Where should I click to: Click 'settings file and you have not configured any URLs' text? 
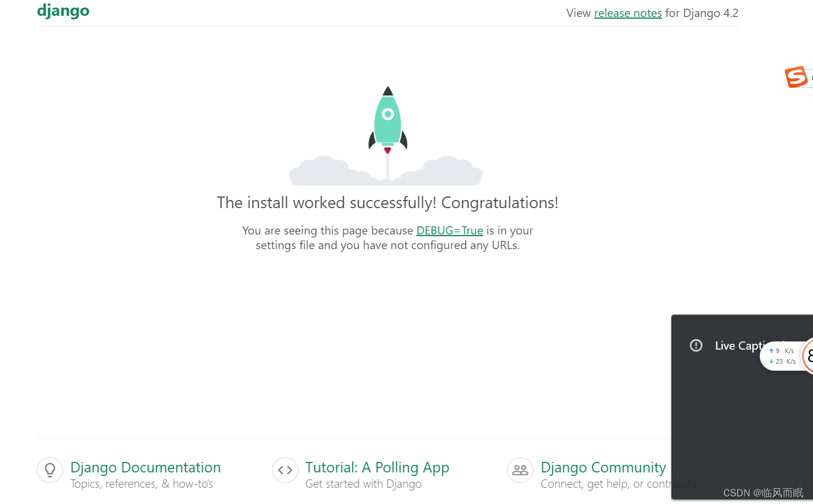387,246
